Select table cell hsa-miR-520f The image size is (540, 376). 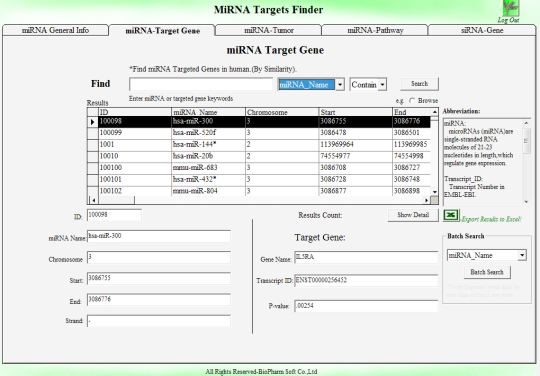click(x=208, y=133)
